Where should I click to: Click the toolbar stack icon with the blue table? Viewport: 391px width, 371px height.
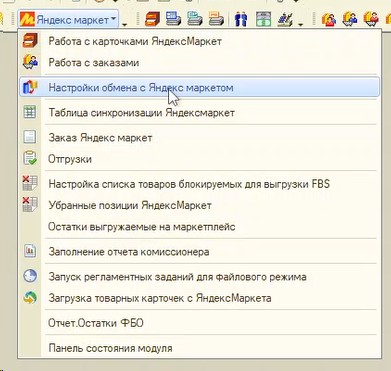pos(174,19)
